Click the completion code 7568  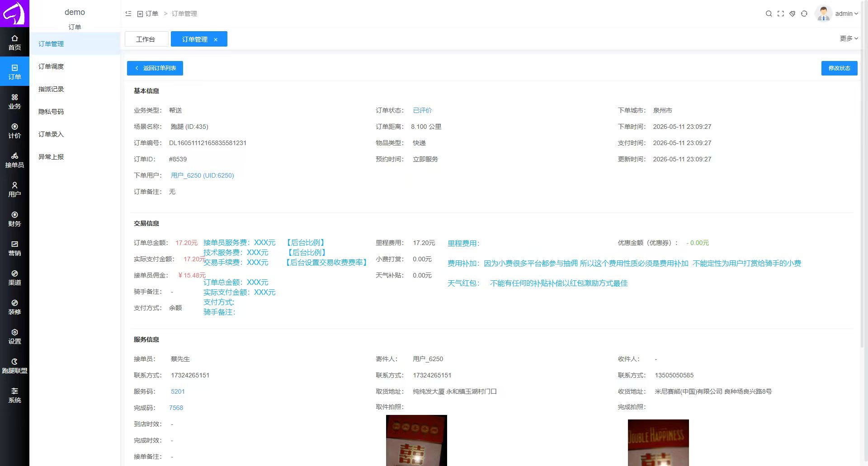coord(176,408)
